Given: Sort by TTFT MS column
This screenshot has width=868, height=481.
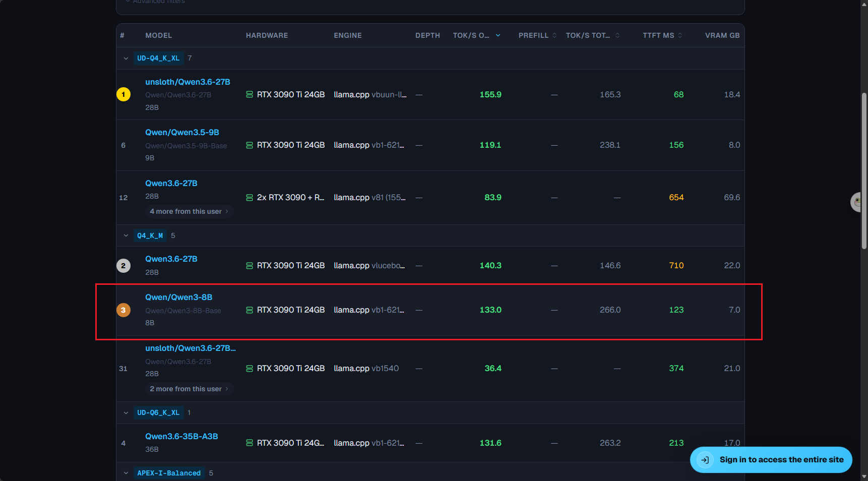Looking at the screenshot, I should coord(662,35).
